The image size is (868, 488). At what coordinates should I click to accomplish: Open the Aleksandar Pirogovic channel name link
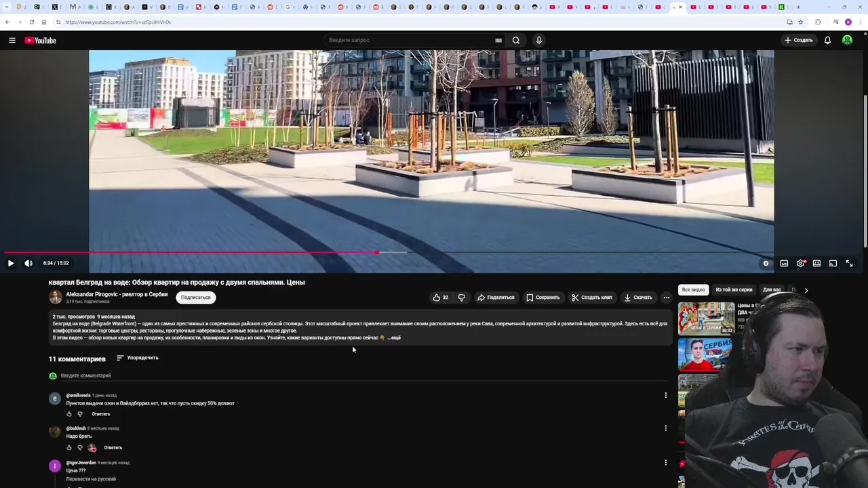pyautogui.click(x=117, y=294)
